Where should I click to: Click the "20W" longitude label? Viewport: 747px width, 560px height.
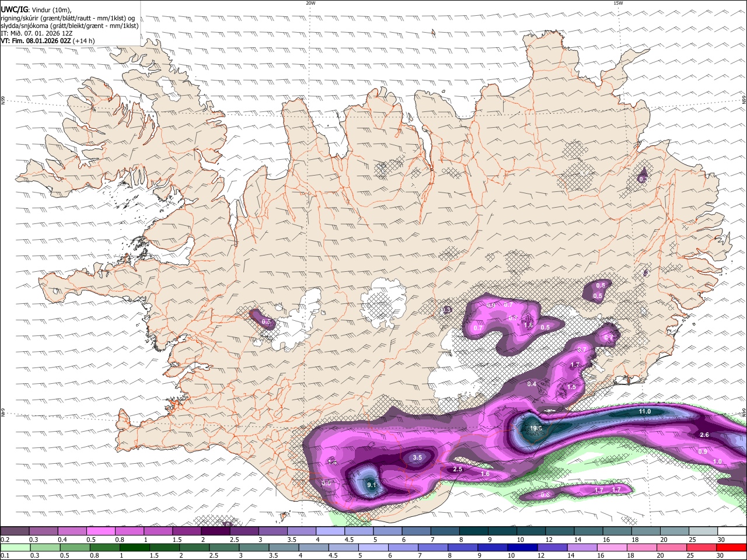pos(310,3)
